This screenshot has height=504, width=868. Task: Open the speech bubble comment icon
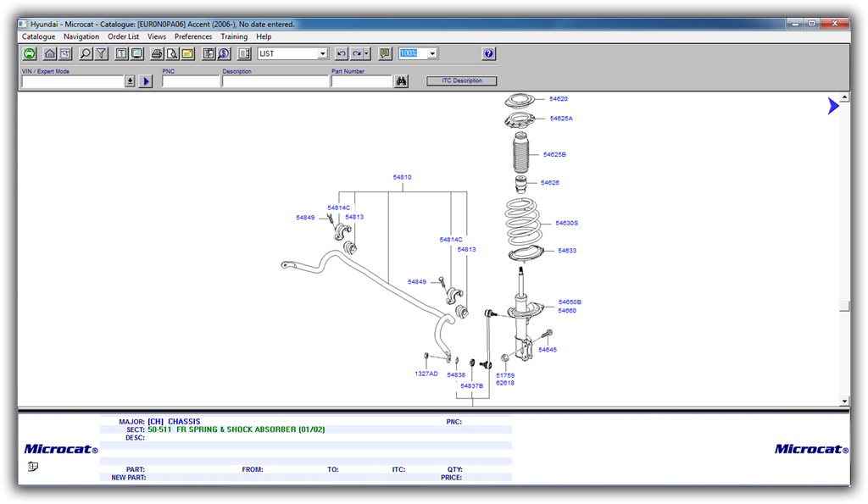pos(385,53)
